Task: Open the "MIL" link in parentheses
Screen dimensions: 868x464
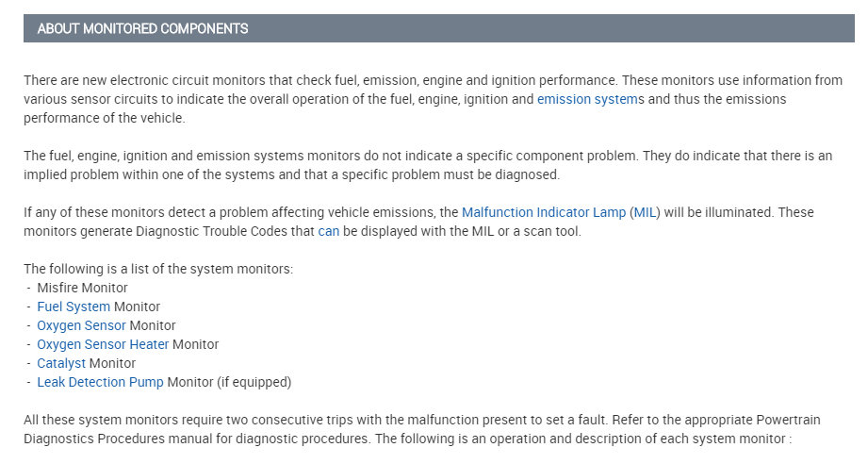Action: click(x=646, y=212)
